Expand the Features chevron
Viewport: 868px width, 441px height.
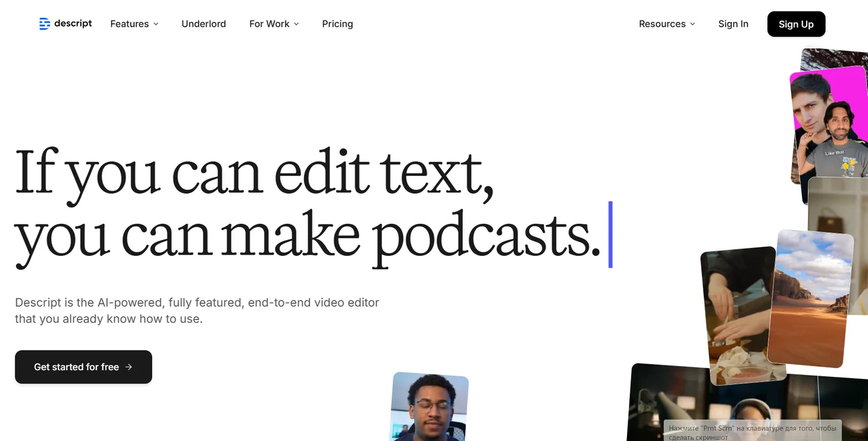pos(156,24)
